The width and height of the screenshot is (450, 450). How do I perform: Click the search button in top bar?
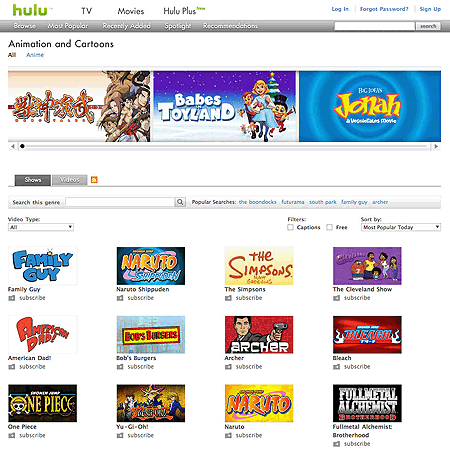(428, 26)
